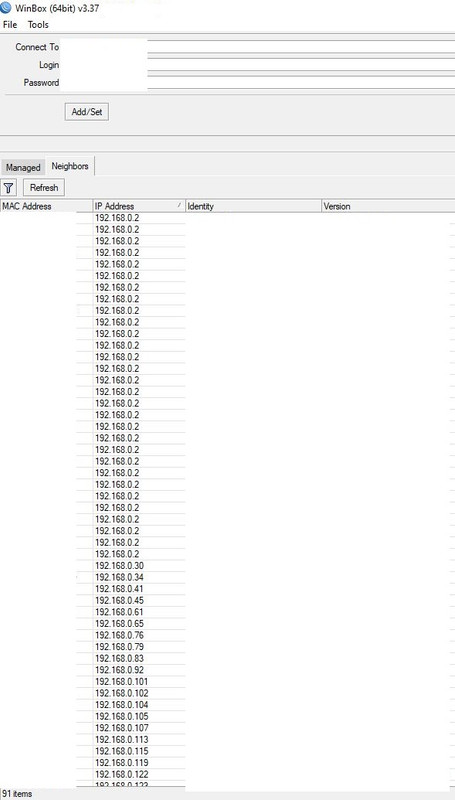Refresh the neighbors list
Screen dimensions: 455x800
[44, 188]
